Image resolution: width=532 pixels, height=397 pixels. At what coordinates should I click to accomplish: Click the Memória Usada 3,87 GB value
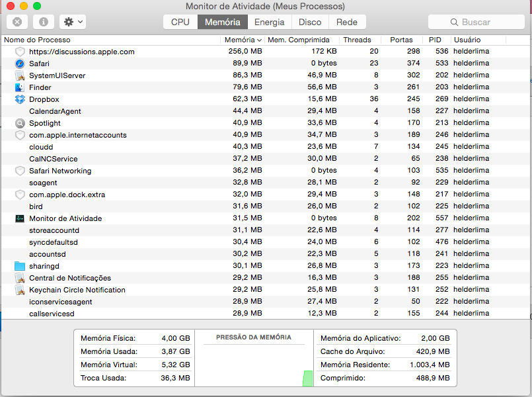click(176, 351)
